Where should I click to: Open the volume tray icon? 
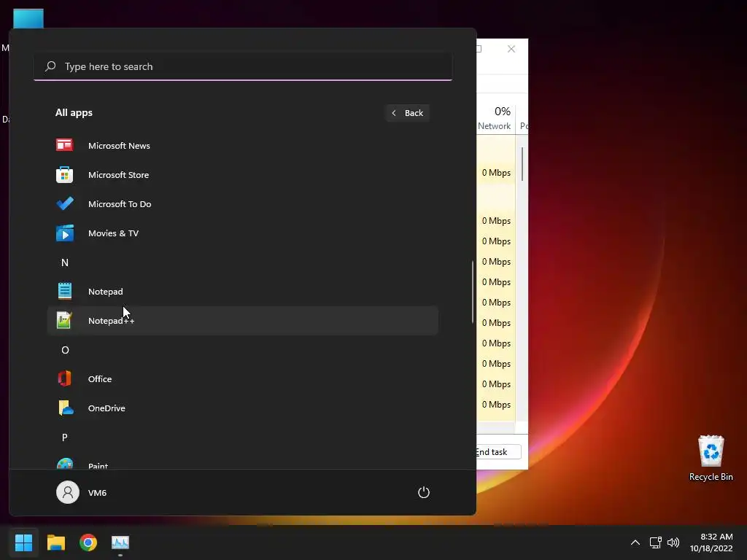click(x=673, y=542)
